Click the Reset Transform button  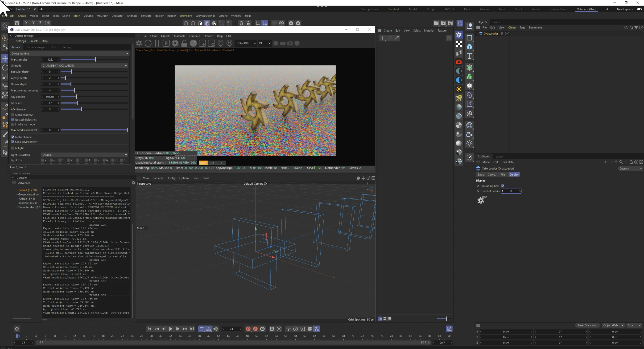[587, 325]
